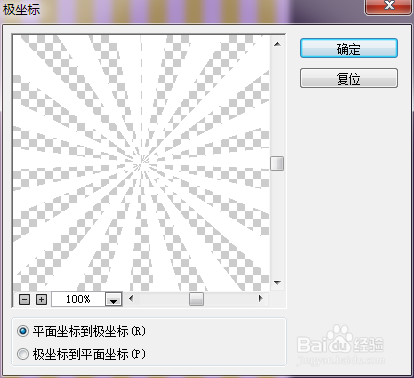Click the preview vertical scrollbar down arrow
The image size is (414, 378).
(277, 283)
